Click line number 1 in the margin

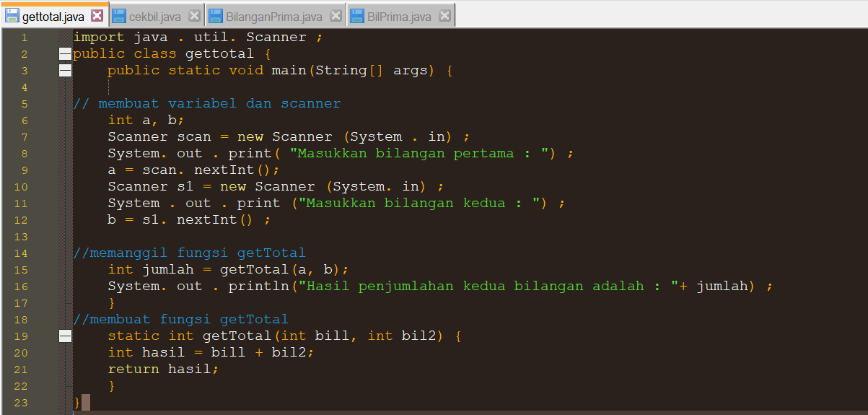pyautogui.click(x=24, y=38)
